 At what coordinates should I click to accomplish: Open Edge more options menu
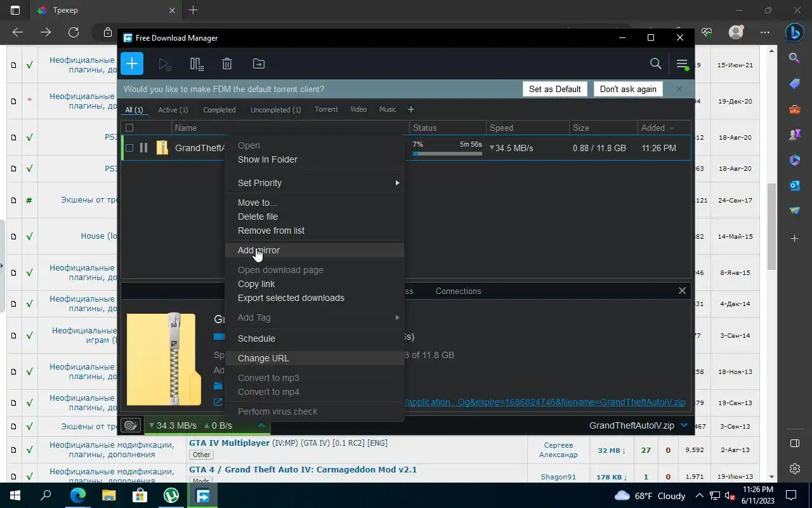pyautogui.click(x=766, y=32)
